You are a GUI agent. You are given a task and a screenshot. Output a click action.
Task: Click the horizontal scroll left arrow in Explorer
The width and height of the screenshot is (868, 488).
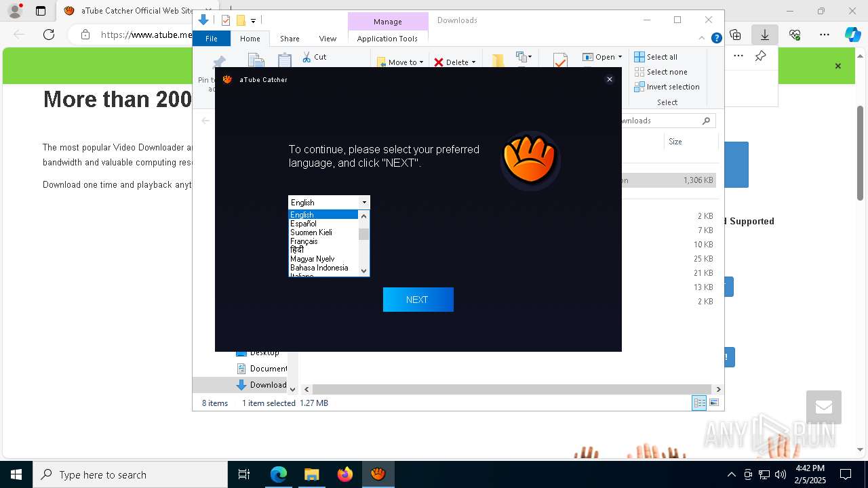(x=307, y=390)
